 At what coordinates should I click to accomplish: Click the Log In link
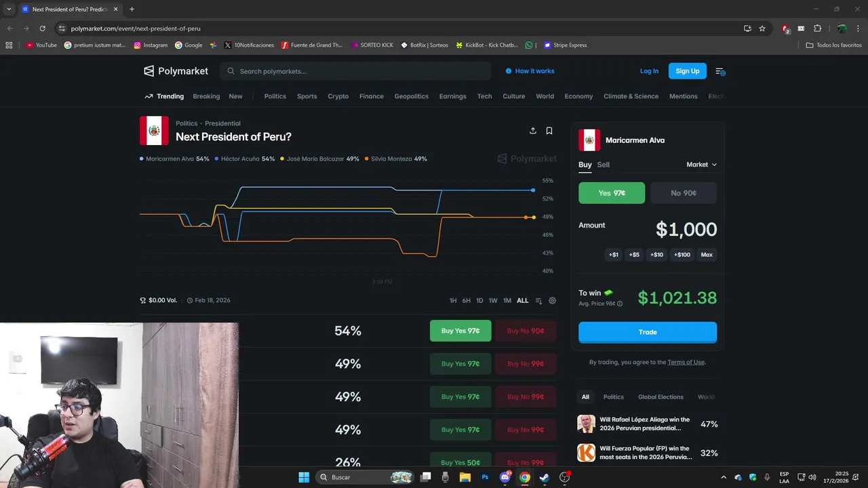tap(649, 71)
